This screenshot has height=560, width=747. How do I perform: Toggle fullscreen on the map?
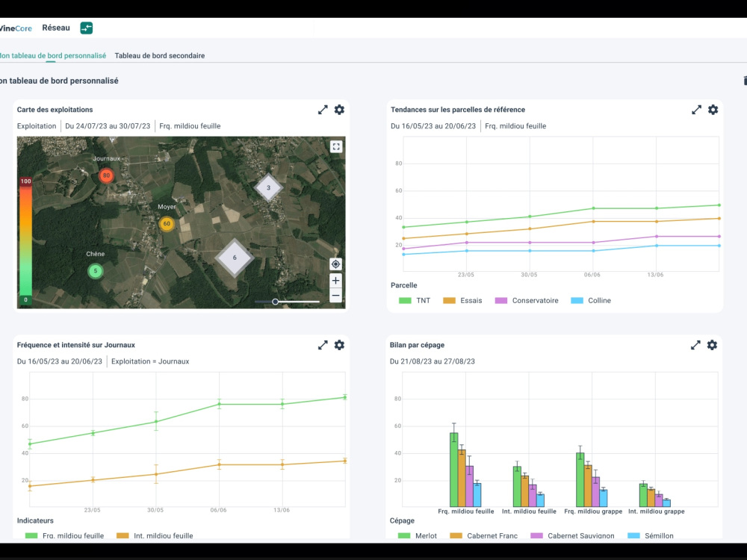point(336,146)
